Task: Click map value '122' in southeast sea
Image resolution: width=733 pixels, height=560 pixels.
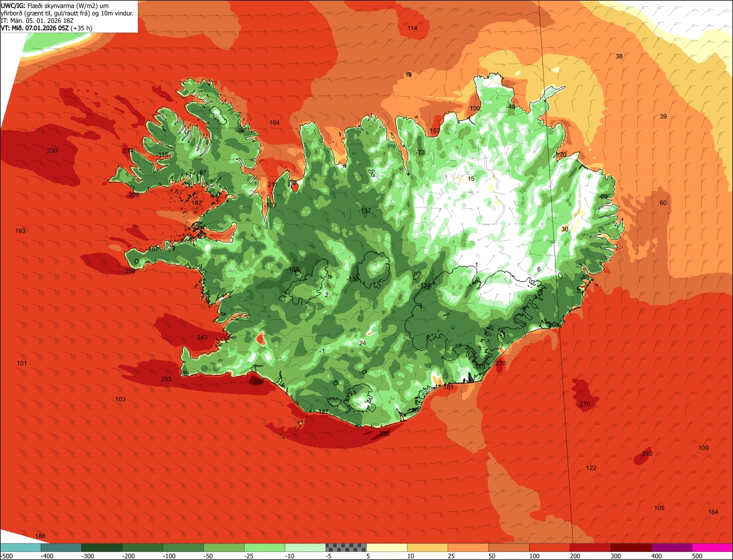Action: tap(591, 468)
